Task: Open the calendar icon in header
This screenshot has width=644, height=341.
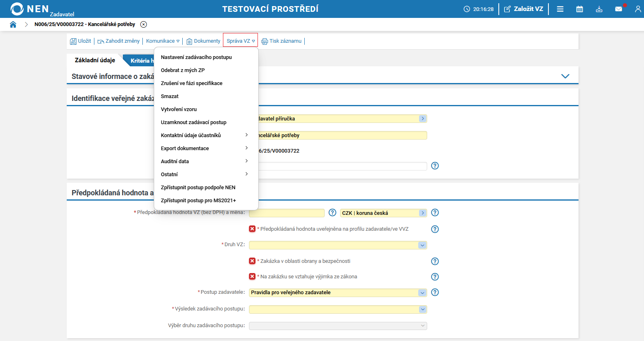Action: pos(579,9)
